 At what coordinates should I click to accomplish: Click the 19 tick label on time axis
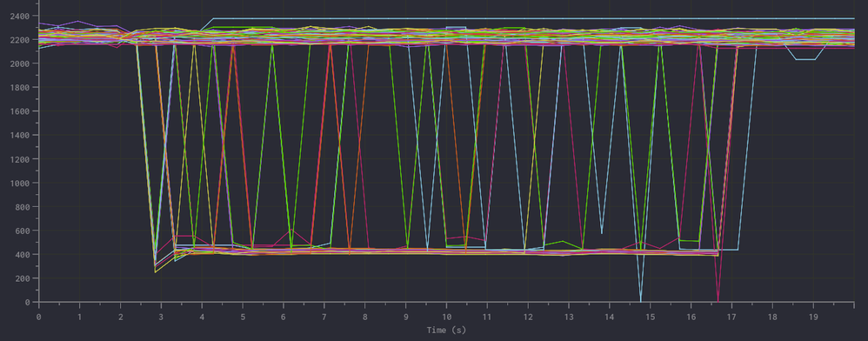pos(813,318)
